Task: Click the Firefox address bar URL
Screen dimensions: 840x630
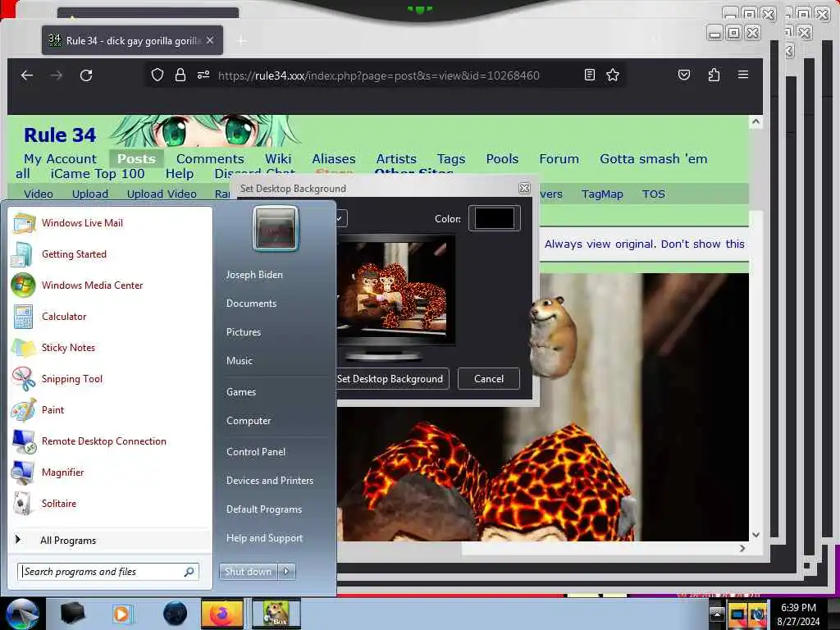Action: (378, 75)
